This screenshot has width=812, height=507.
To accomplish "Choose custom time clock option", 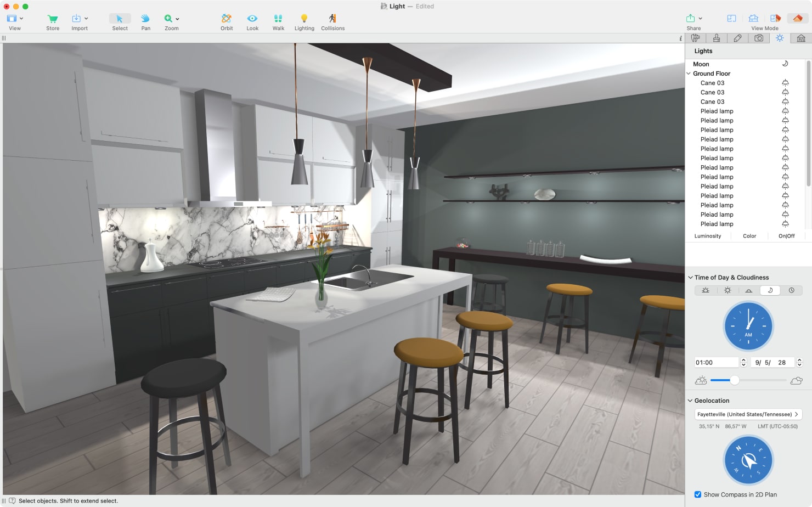I will pyautogui.click(x=791, y=290).
